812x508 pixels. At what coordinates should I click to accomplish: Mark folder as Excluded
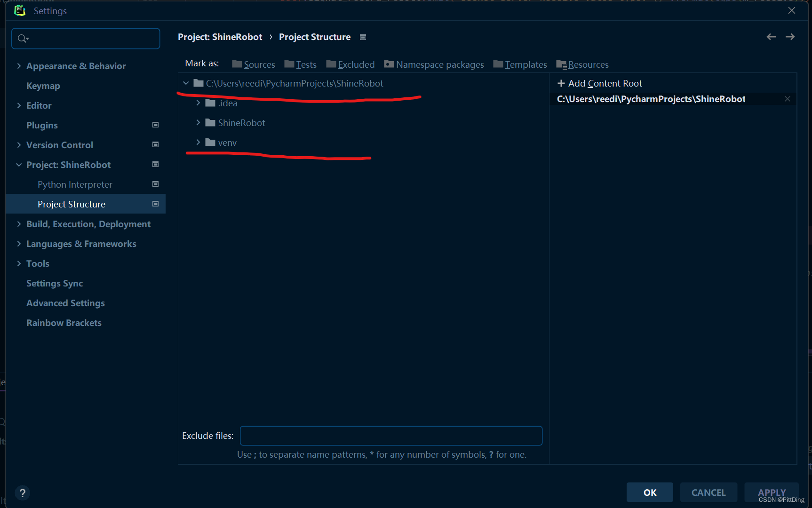click(350, 64)
